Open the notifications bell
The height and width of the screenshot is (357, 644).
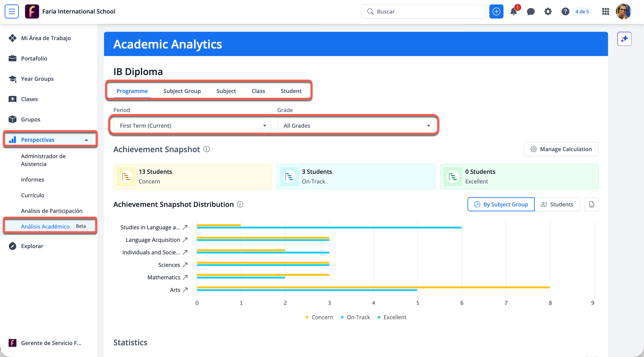513,11
